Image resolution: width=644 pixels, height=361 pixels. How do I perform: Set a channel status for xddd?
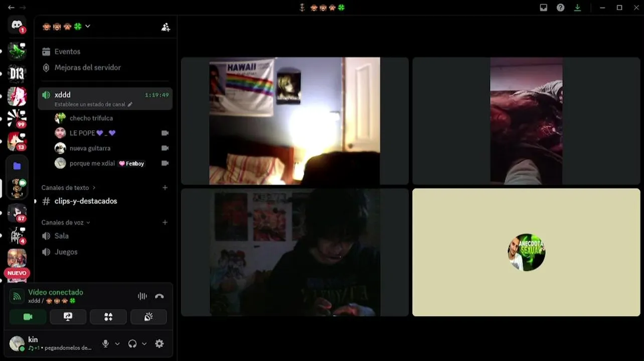click(93, 104)
